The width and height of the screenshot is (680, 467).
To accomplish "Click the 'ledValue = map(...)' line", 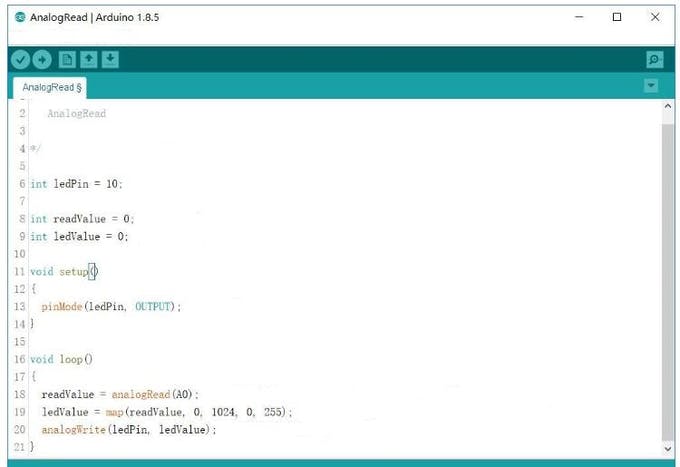I will tap(167, 412).
